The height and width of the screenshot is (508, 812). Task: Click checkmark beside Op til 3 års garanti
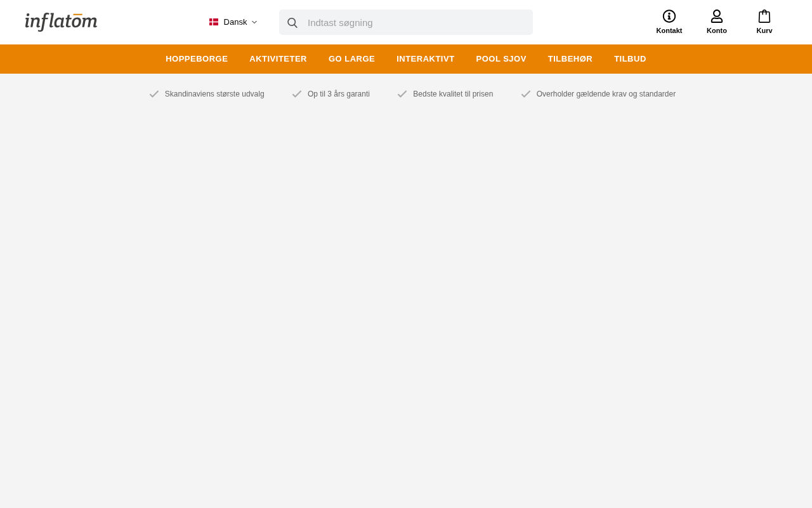point(297,94)
